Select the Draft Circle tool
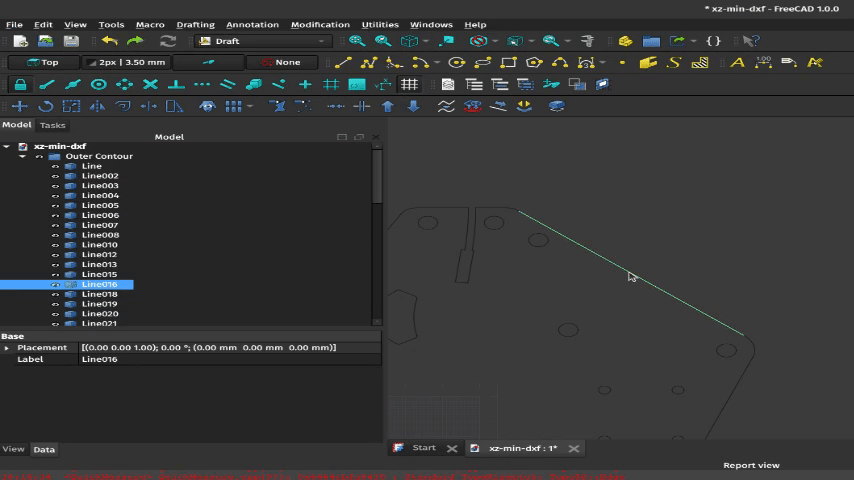The width and height of the screenshot is (854, 480). (x=456, y=63)
